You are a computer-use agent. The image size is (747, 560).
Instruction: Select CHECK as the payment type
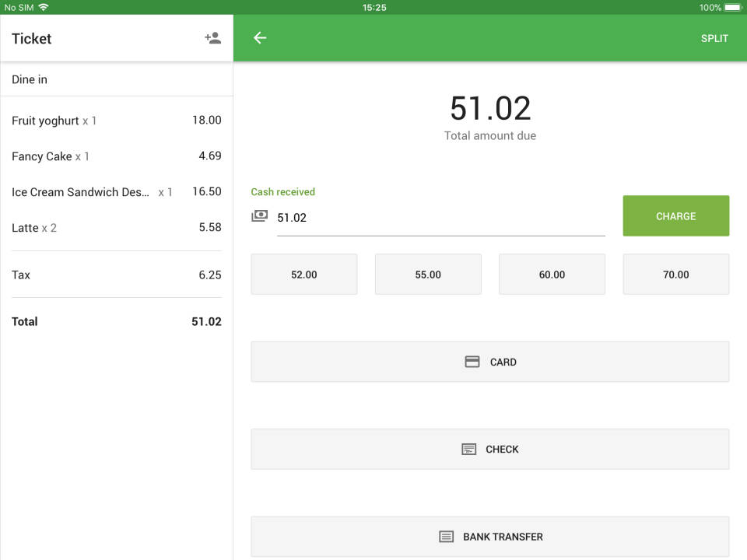click(x=489, y=449)
